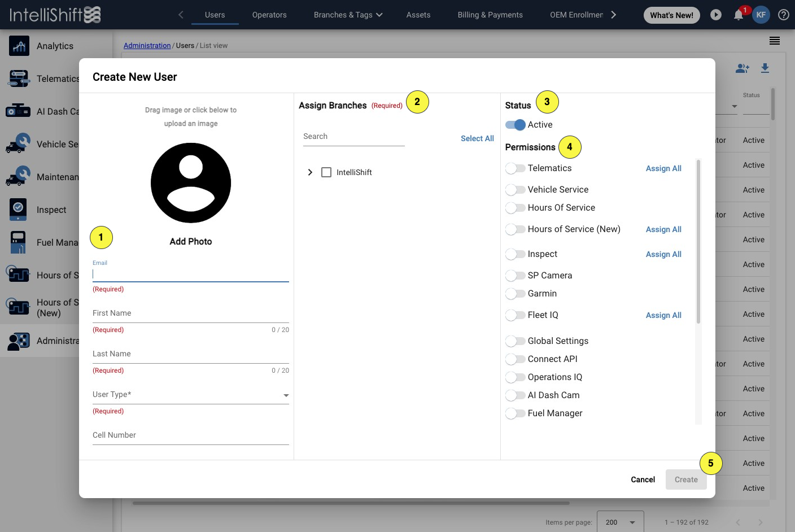Enable the Hours of Service (New) toggle
Screen dimensions: 795x532
point(516,229)
